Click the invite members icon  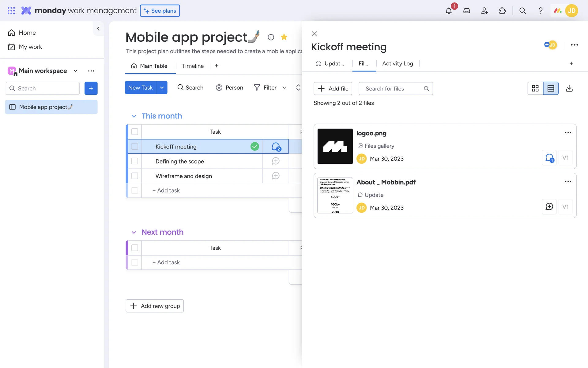tap(484, 11)
